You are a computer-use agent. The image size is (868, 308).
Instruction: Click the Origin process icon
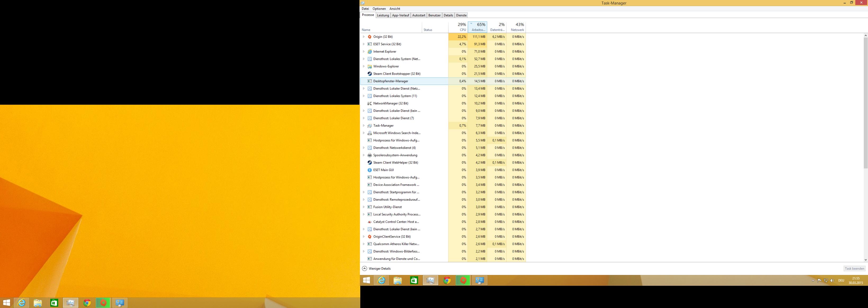369,37
